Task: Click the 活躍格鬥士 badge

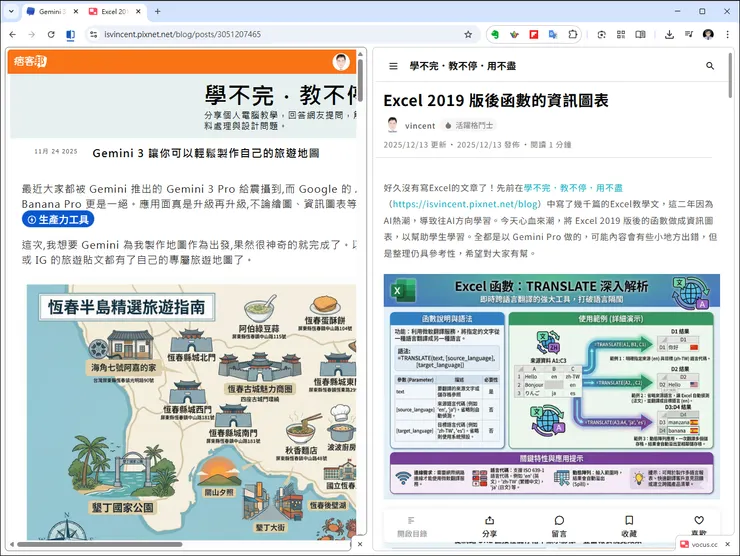Action: 469,126
